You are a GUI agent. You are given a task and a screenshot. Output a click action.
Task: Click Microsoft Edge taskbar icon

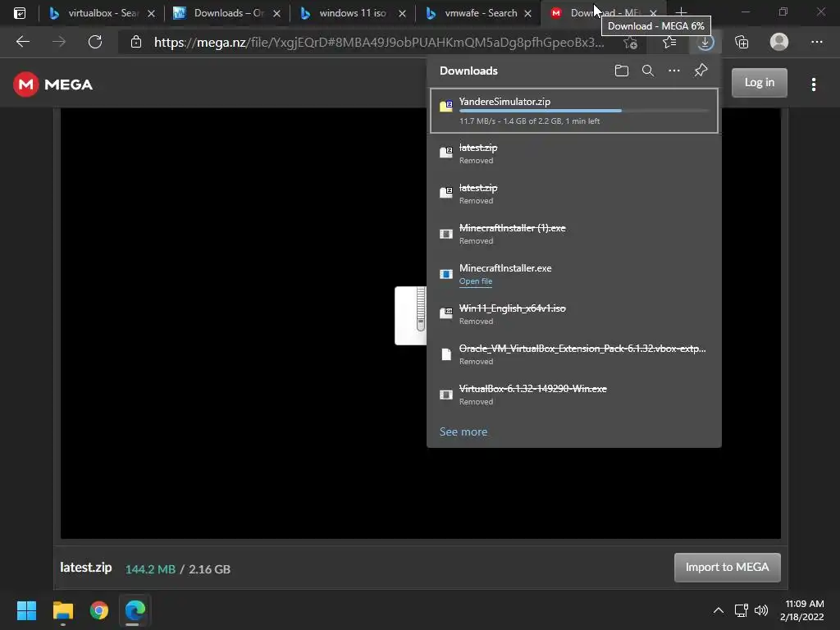(135, 610)
